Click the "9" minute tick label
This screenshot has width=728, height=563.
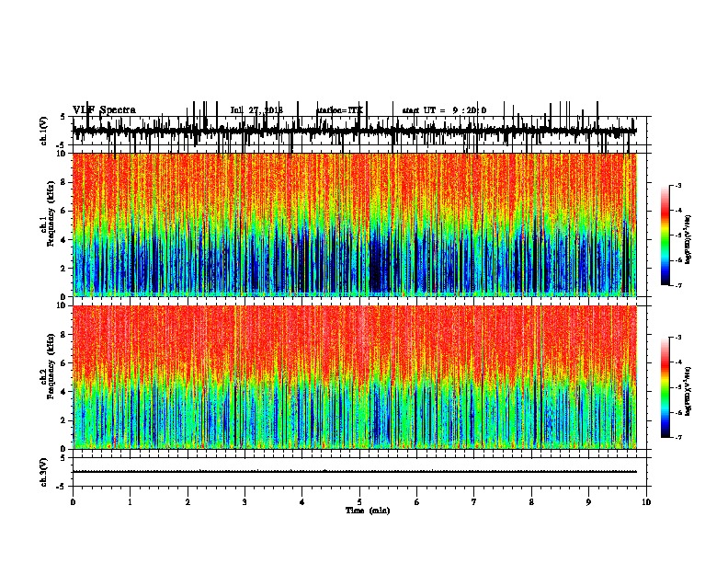[588, 502]
